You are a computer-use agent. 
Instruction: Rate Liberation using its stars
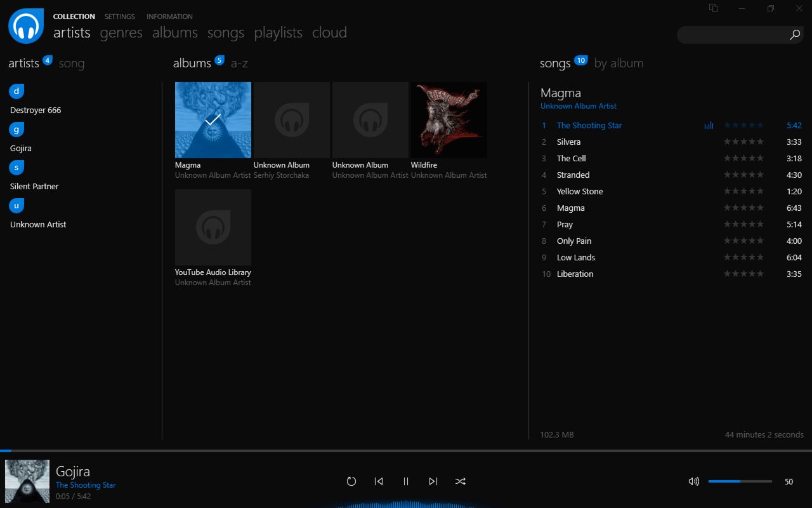pyautogui.click(x=743, y=274)
